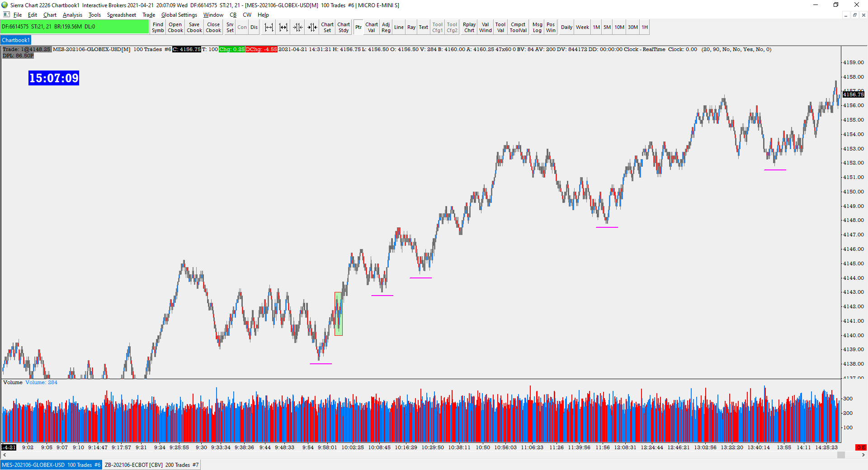This screenshot has height=470, width=868.
Task: Start chart replay via Rplay Chrt
Action: (469, 27)
